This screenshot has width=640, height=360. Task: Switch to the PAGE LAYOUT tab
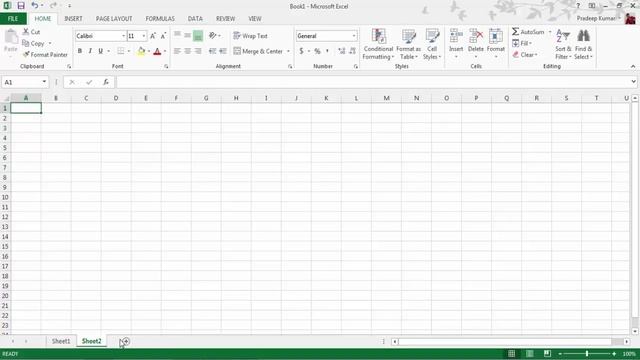114,19
